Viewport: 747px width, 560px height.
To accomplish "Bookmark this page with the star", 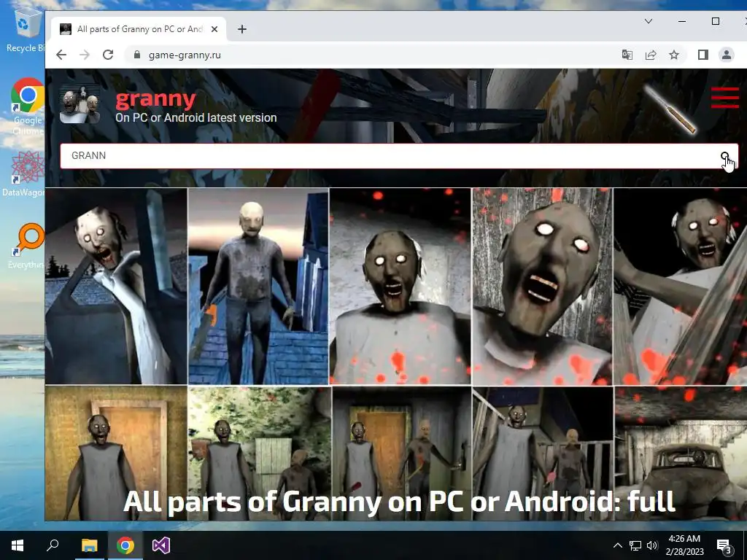I will [x=673, y=55].
